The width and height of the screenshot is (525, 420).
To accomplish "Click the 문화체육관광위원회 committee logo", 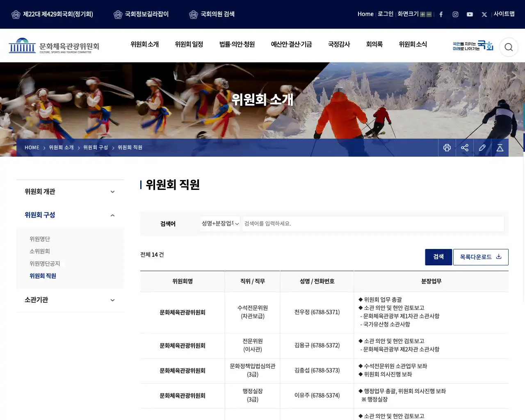I will pos(54,46).
